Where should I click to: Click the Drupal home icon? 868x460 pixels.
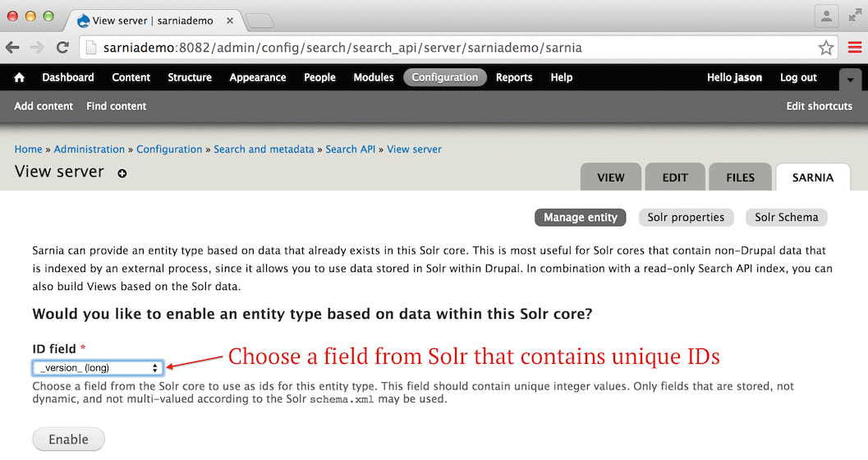19,77
